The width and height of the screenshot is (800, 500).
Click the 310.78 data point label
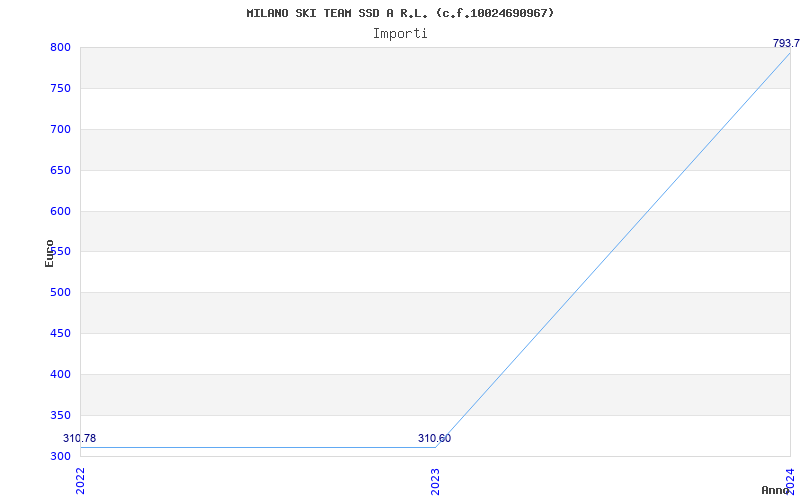pos(80,438)
